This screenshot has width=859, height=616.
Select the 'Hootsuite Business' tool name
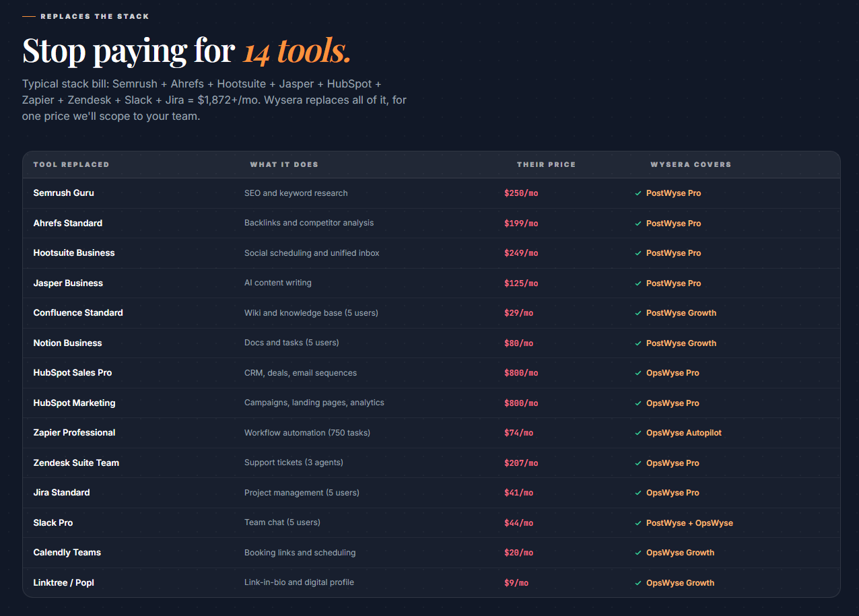[x=74, y=252]
